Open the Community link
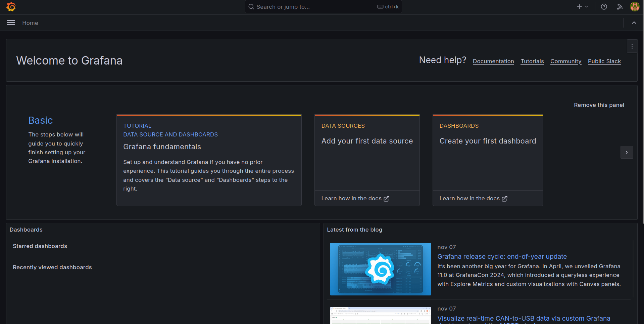644x324 pixels. point(566,61)
